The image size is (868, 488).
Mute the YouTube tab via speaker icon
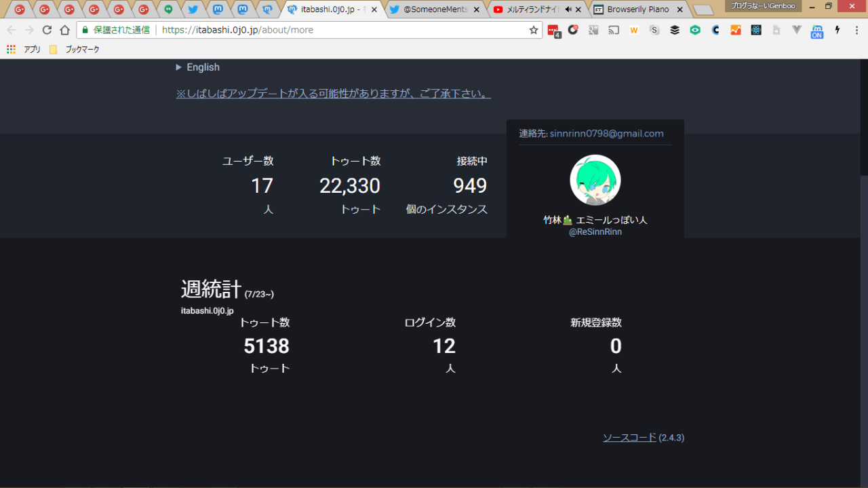coord(568,10)
